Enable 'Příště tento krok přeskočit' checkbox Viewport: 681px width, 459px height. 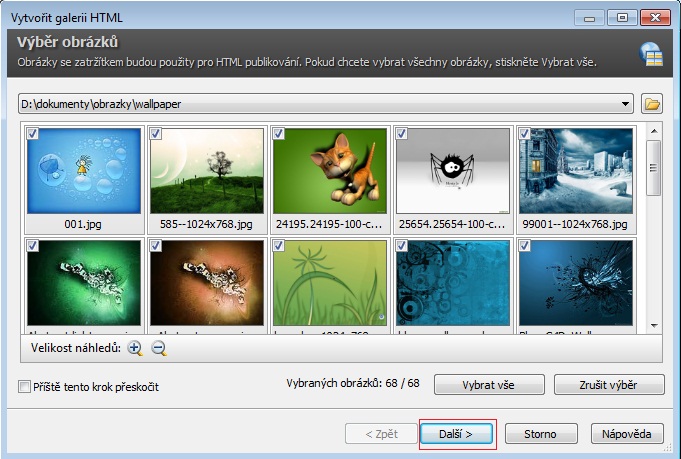25,386
